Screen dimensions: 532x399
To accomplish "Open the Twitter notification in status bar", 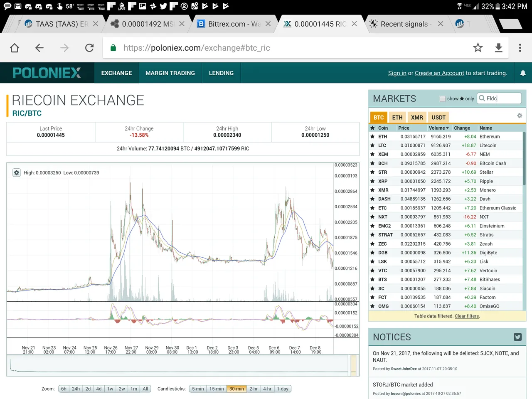I will 163,6.
